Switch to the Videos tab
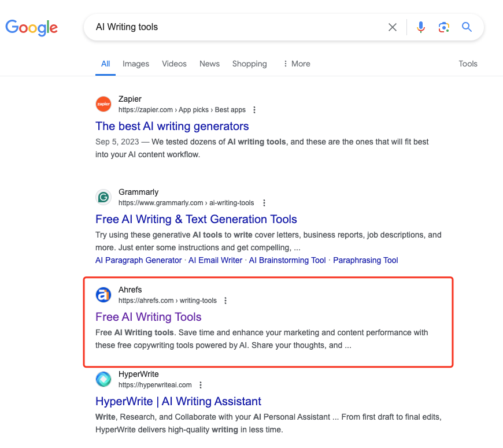This screenshot has height=448, width=503. (x=174, y=64)
